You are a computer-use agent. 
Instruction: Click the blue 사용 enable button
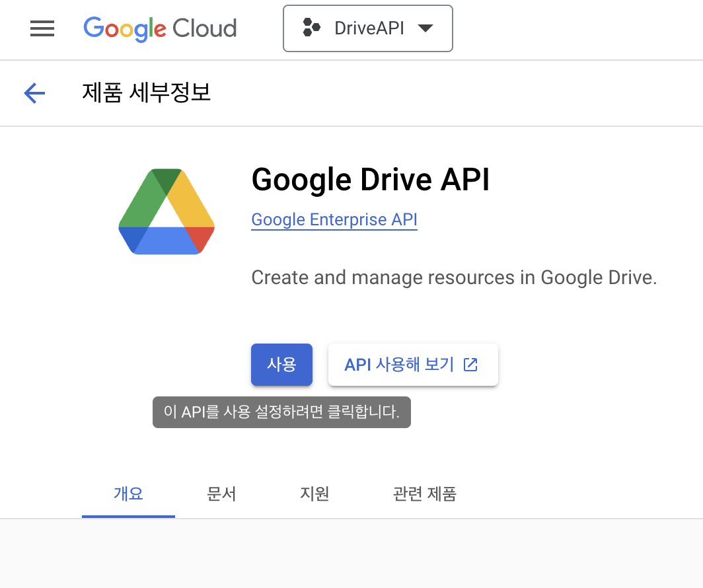[x=281, y=365]
